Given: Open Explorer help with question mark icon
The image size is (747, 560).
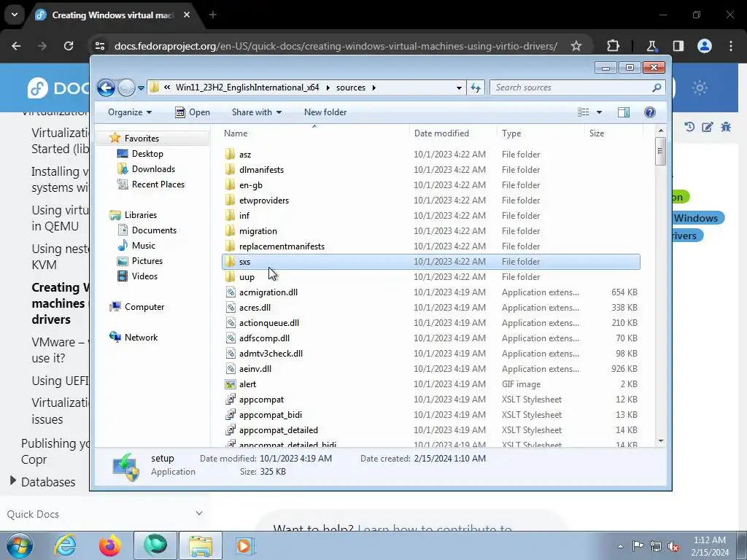Looking at the screenshot, I should 650,112.
